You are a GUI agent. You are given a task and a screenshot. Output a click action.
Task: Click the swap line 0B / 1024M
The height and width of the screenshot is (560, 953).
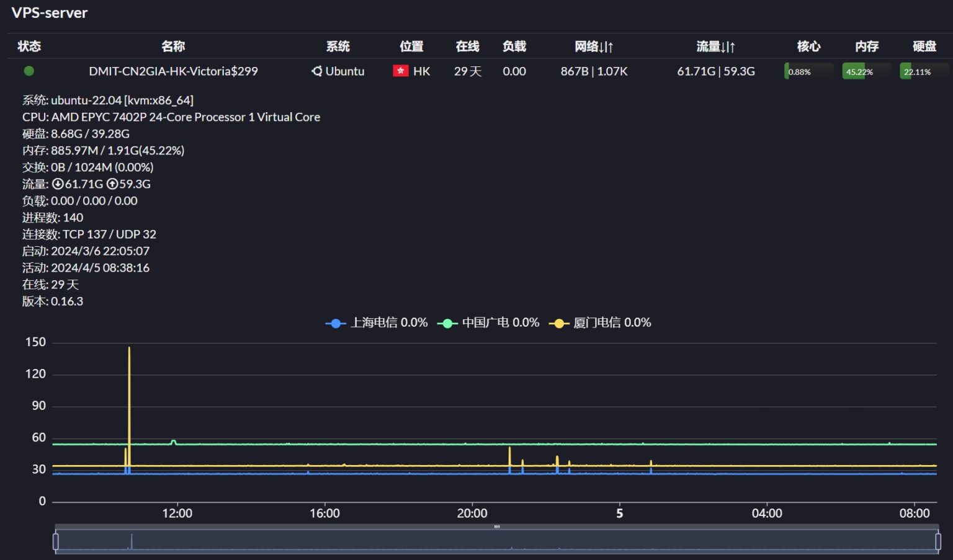(x=87, y=167)
